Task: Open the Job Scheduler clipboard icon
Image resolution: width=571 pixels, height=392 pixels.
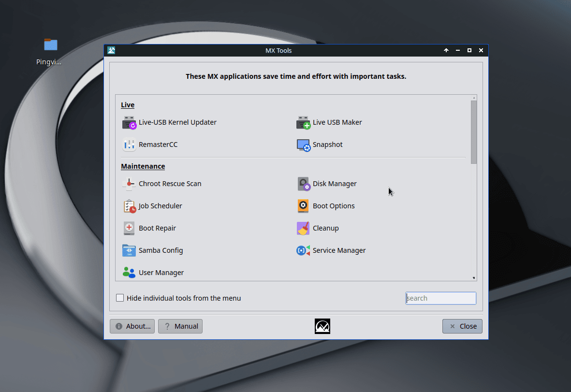Action: pyautogui.click(x=129, y=206)
